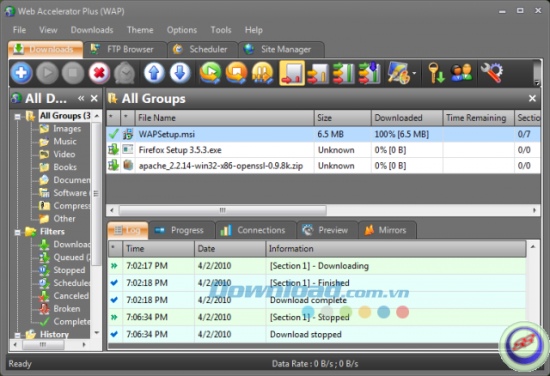550x376 pixels.
Task: Click the key with green arrow icon
Action: pos(436,73)
